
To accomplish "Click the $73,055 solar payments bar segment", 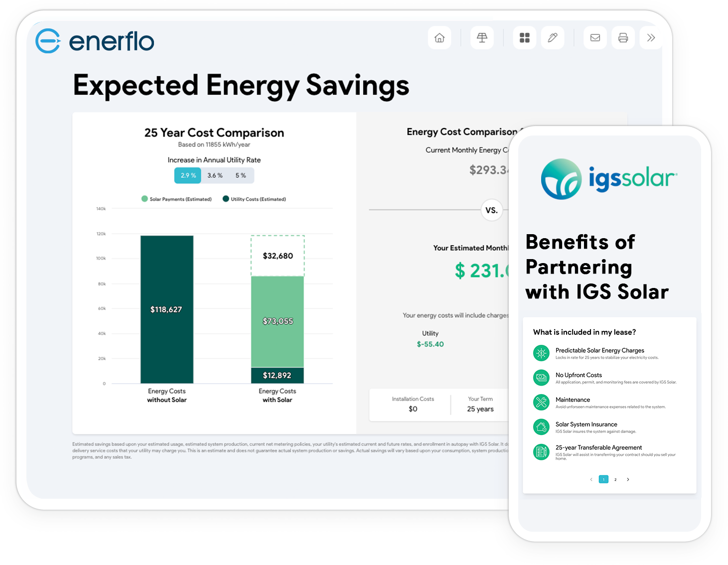I will point(278,321).
